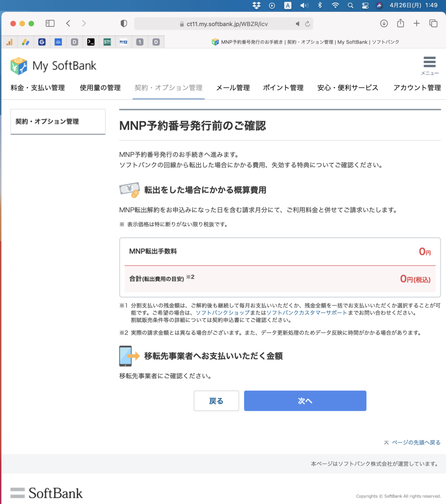Click the 転出をした場合にかかる概算費用 heading
The height and width of the screenshot is (504, 446).
pos(205,190)
